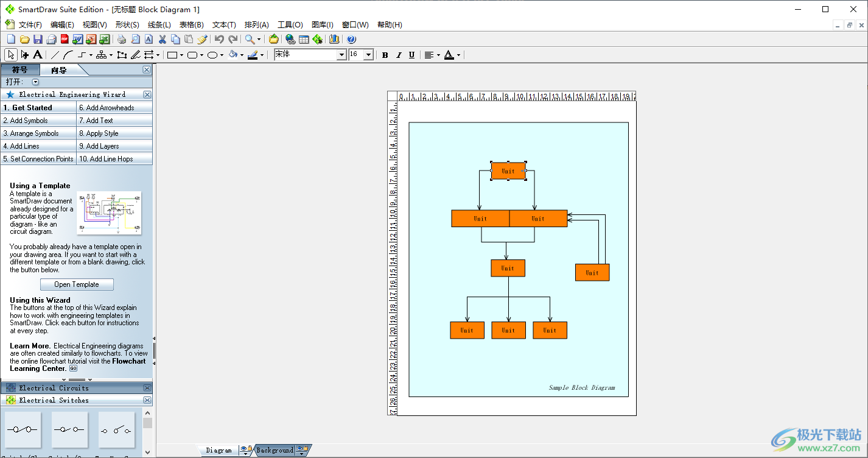Switch to the Diagram layer tab
Image resolution: width=868 pixels, height=458 pixels.
[219, 450]
